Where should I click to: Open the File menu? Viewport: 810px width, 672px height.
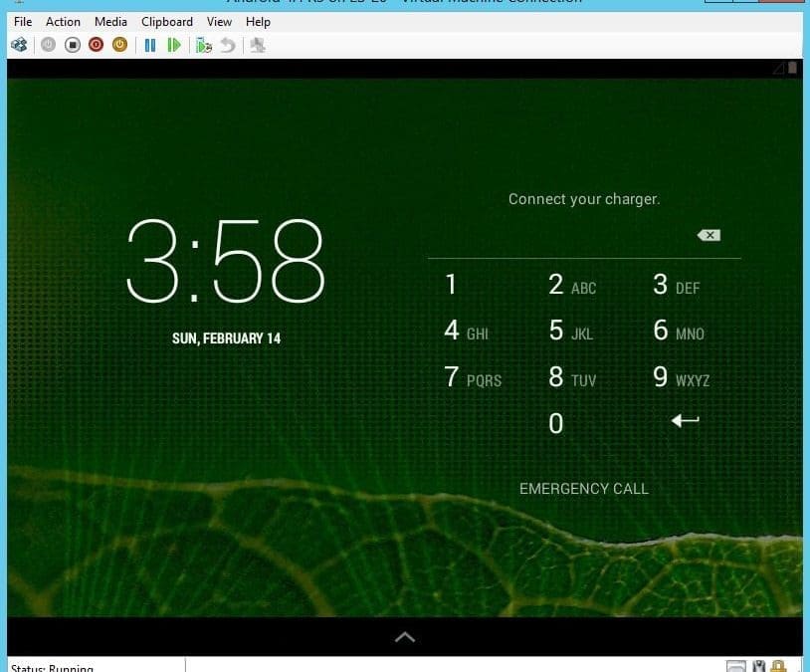point(23,22)
